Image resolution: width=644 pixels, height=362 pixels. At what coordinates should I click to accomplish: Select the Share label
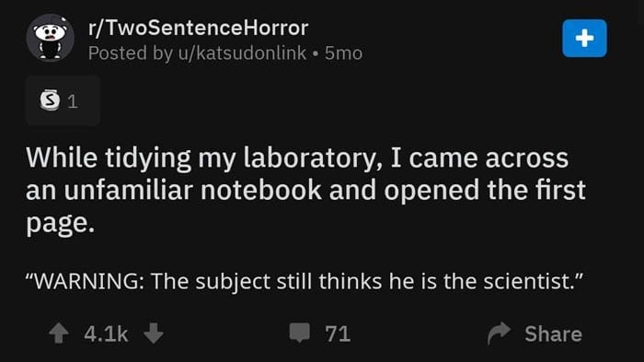(553, 333)
